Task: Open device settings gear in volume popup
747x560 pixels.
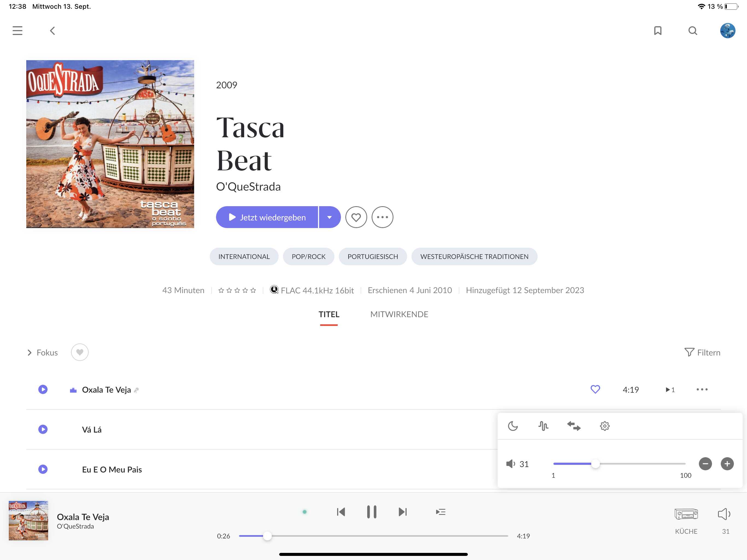Action: pyautogui.click(x=605, y=426)
